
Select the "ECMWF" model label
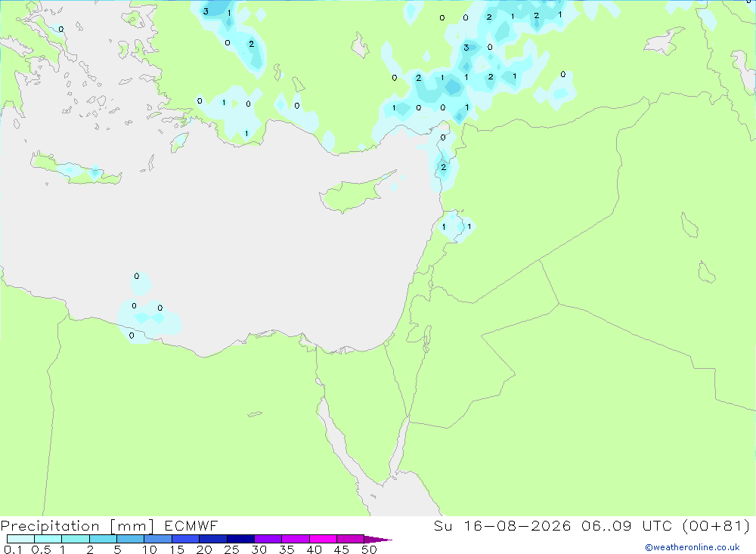(x=191, y=525)
